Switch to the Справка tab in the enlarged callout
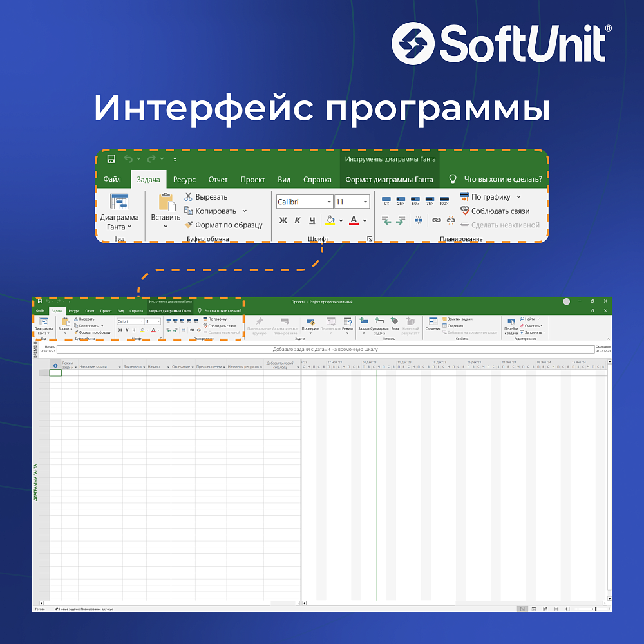644x644 pixels. tap(317, 180)
